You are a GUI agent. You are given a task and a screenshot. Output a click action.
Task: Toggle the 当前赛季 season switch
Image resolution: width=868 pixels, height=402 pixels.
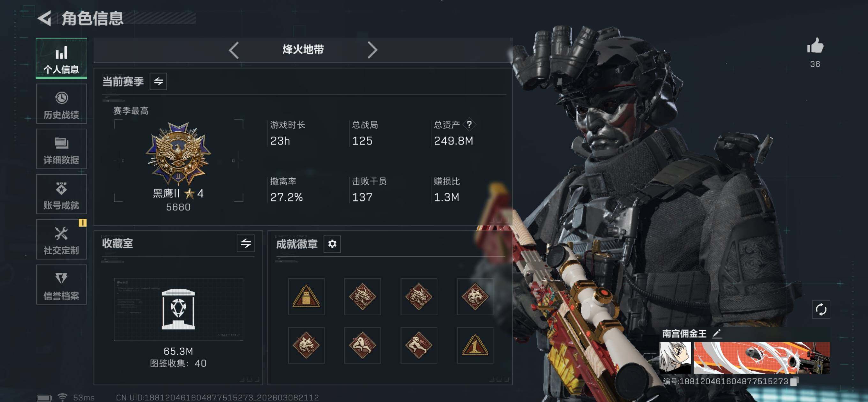click(x=158, y=81)
